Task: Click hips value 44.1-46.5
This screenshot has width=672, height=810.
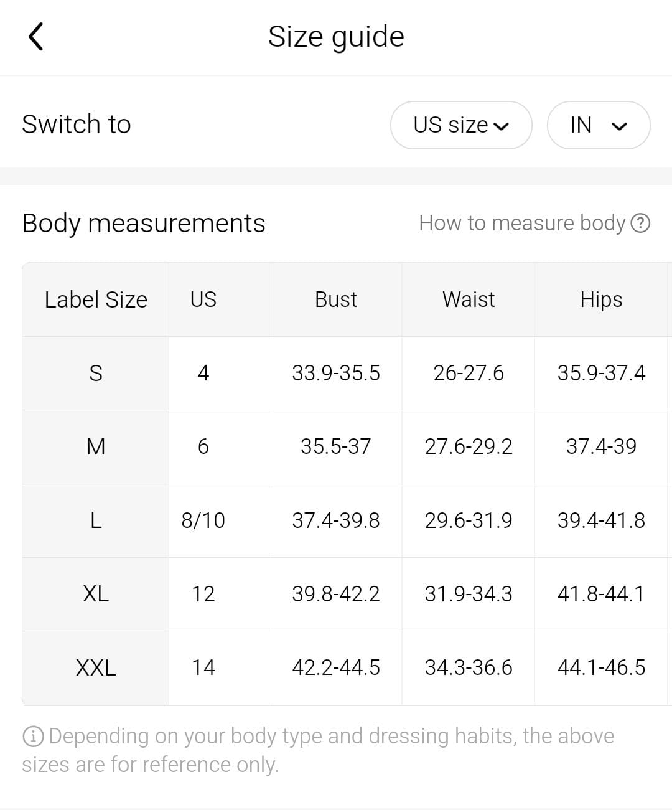Action: [601, 667]
